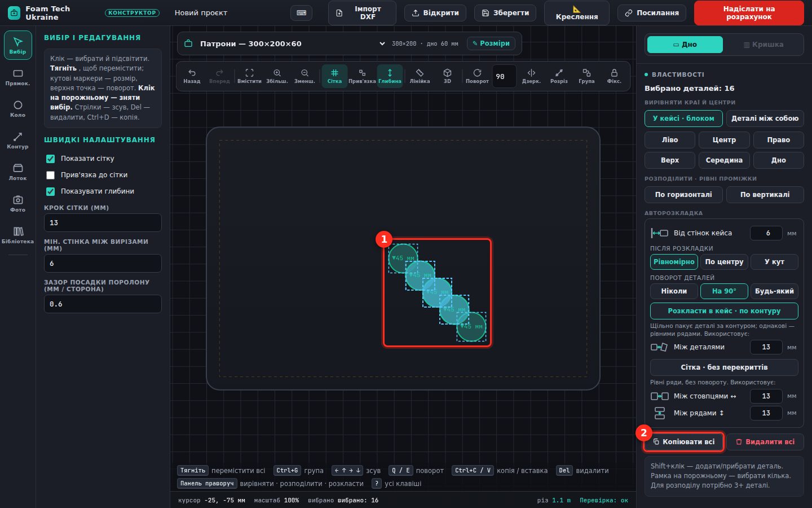Switch to 3D view
Image resolution: width=812 pixels, height=508 pixels.
click(x=447, y=76)
